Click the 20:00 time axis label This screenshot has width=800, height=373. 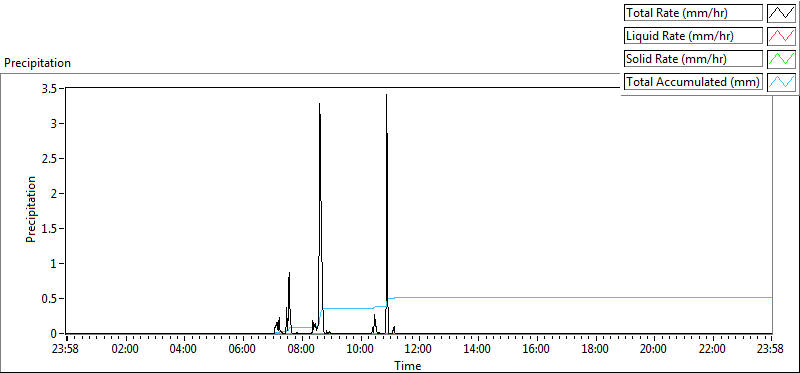coord(654,349)
